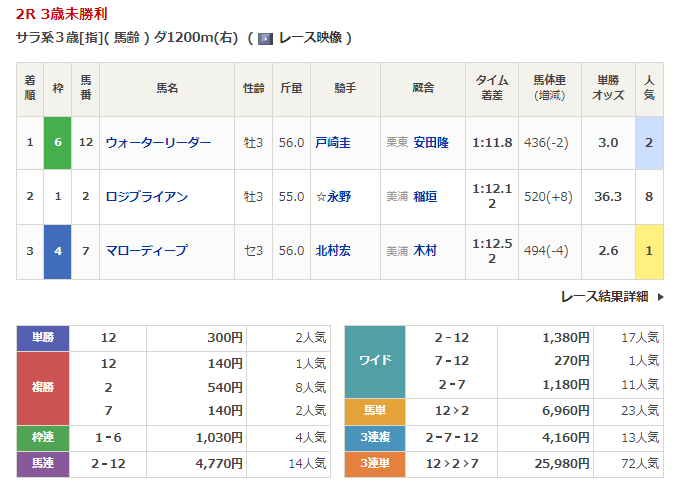View jockey 戸崎圭 profile

coord(332,142)
